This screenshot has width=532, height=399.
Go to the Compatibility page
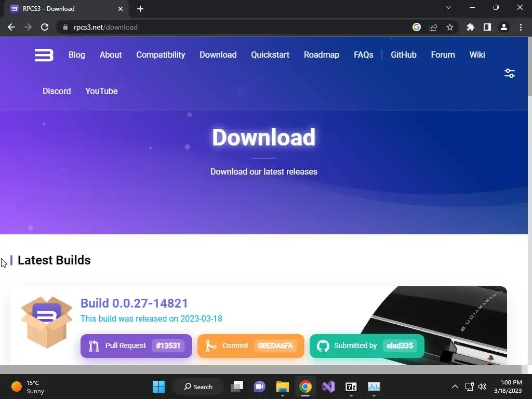[x=161, y=55]
